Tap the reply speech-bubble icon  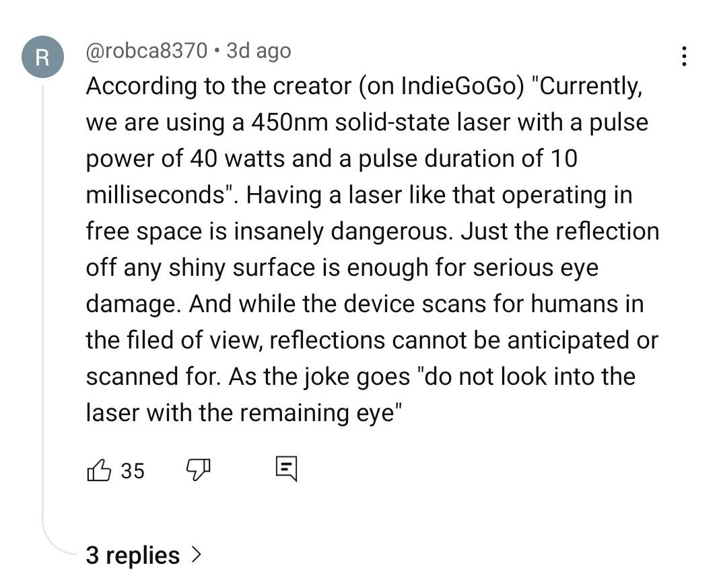click(x=287, y=469)
